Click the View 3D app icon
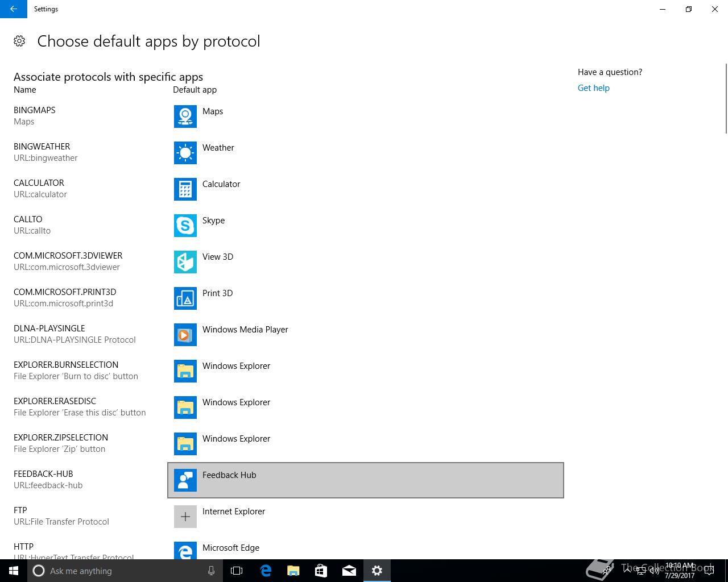728x582 pixels. click(185, 262)
